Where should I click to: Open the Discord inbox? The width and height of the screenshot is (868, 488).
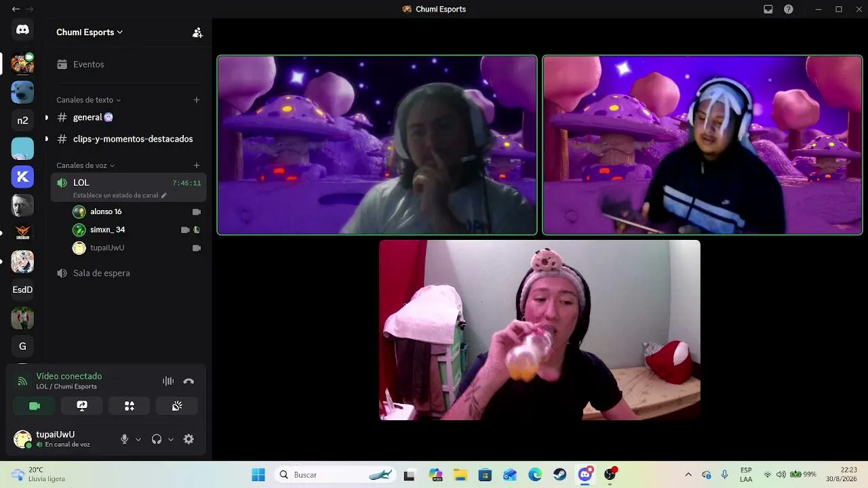click(768, 9)
